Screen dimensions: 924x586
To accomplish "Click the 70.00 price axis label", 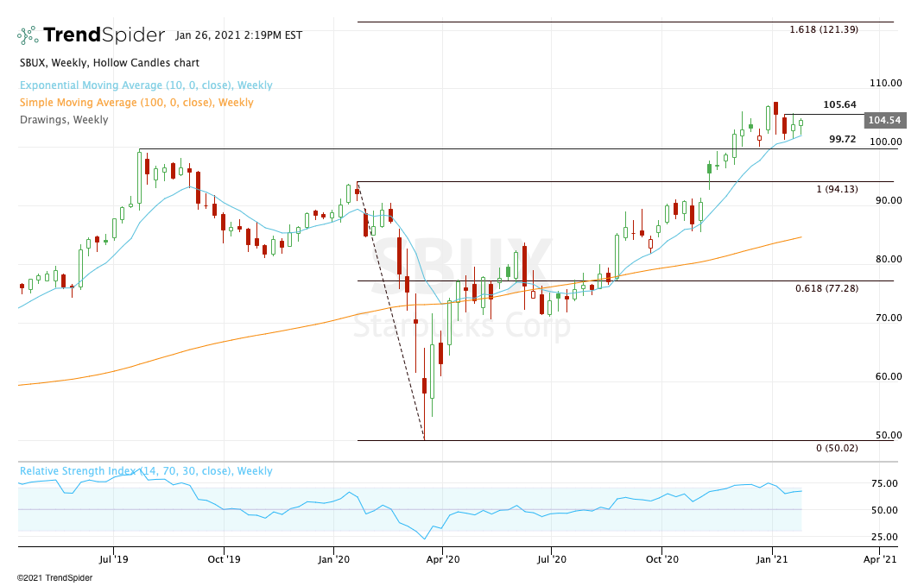I will (889, 318).
